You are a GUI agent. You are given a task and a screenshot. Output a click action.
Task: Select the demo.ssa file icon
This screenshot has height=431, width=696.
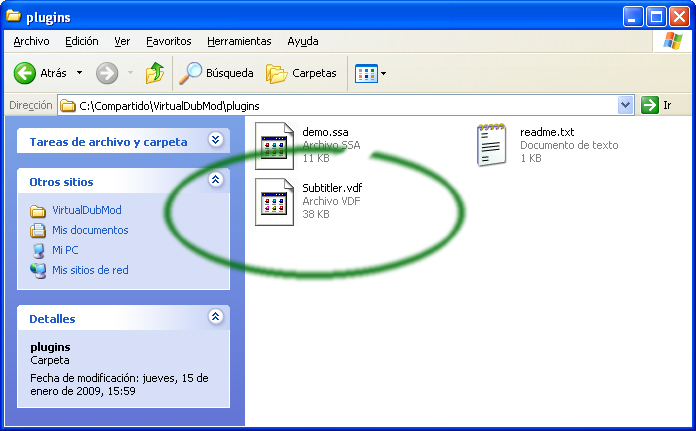pyautogui.click(x=274, y=143)
